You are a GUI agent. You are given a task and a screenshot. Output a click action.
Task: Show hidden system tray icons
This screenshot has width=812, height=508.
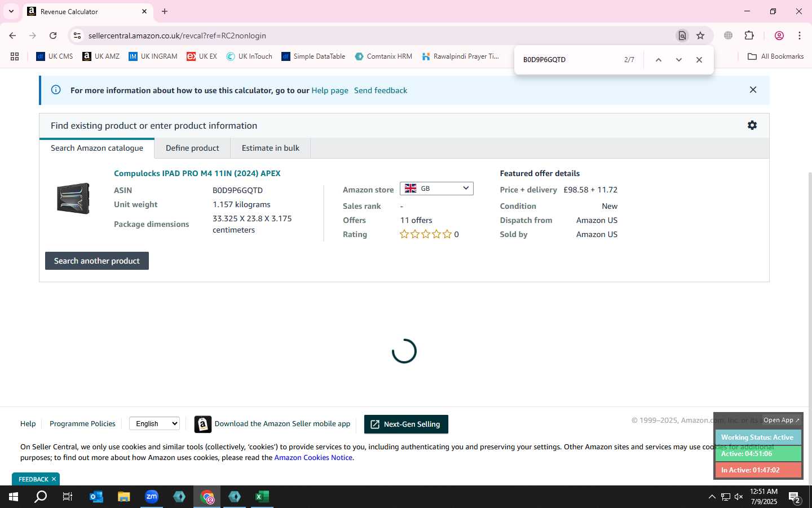712,497
